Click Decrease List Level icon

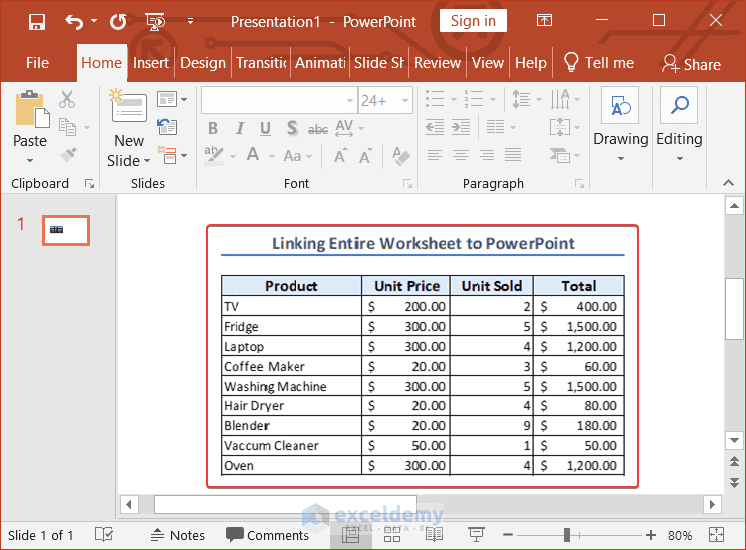(435, 127)
